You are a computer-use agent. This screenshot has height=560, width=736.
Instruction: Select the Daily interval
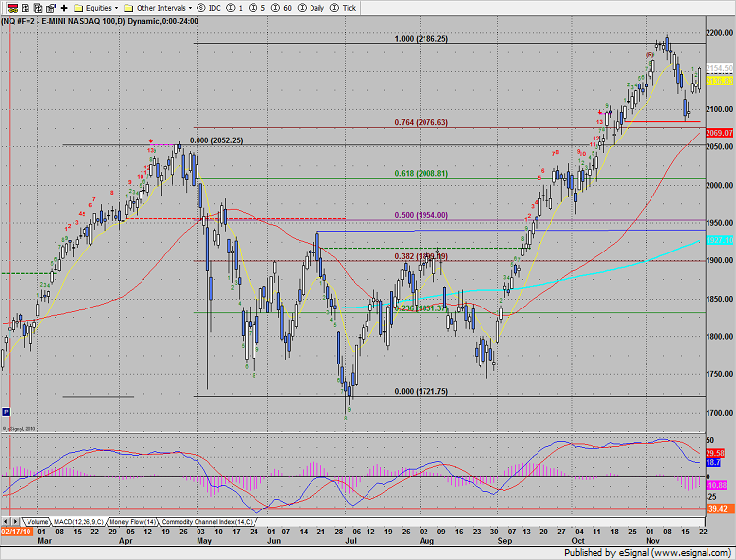(x=311, y=8)
